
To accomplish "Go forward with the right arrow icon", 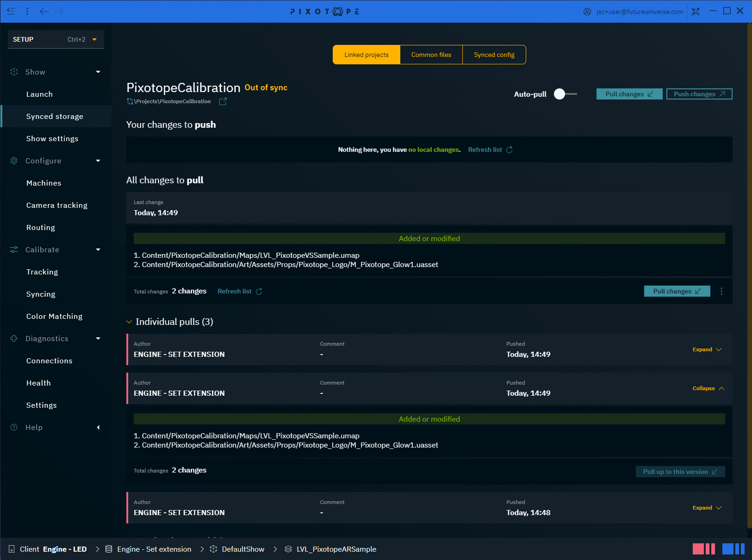I will coord(59,11).
